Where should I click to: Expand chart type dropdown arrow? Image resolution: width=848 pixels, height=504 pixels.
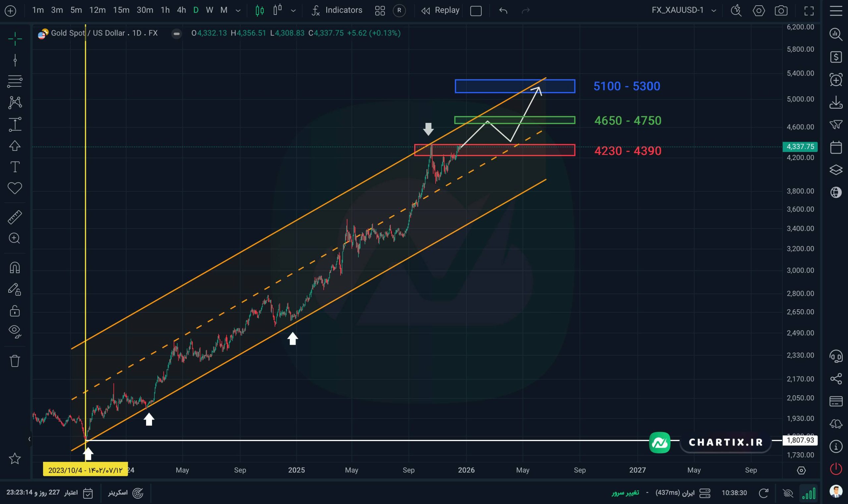[x=293, y=11]
